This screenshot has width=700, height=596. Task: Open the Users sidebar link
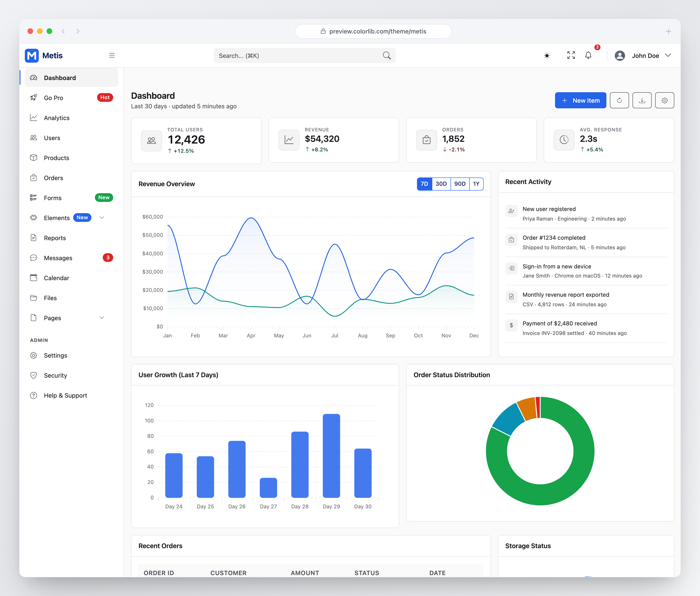72,138
